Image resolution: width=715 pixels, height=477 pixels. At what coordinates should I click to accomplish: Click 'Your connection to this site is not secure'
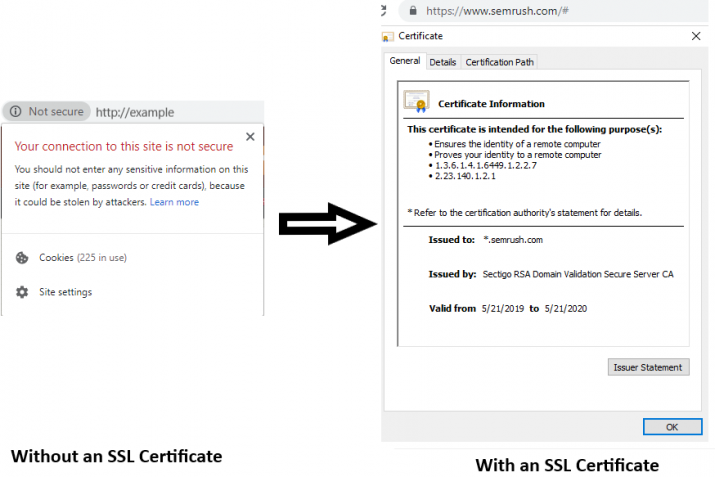[124, 146]
